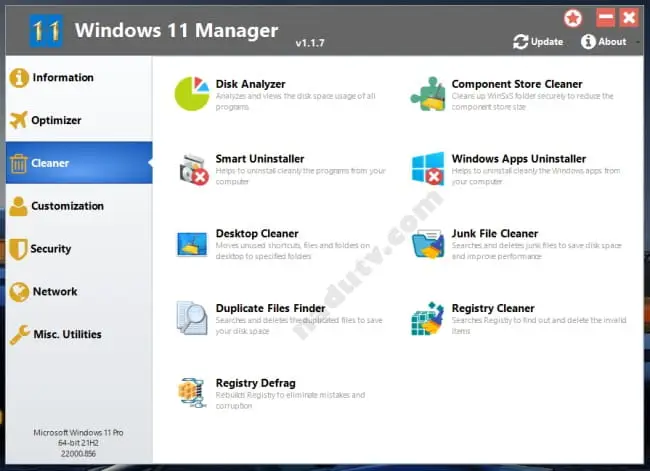Screen dimensions: 650x471
Task: Click the Desktop Cleaner title
Action: (x=257, y=233)
